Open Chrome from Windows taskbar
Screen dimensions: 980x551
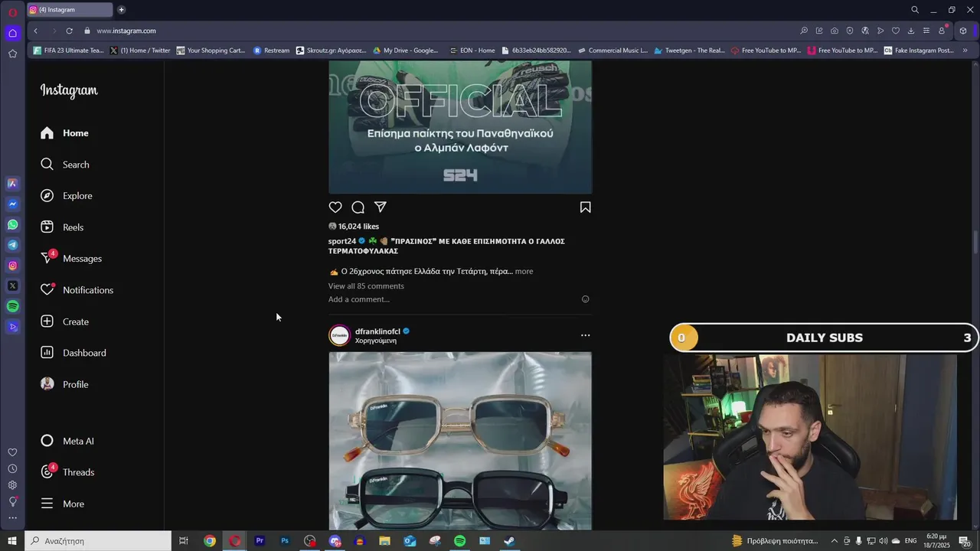point(209,541)
